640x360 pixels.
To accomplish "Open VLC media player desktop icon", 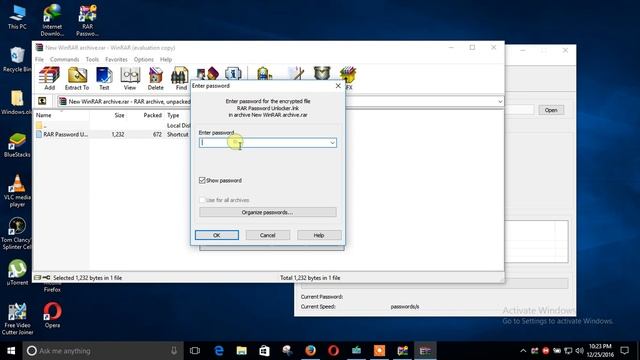I will tap(17, 191).
